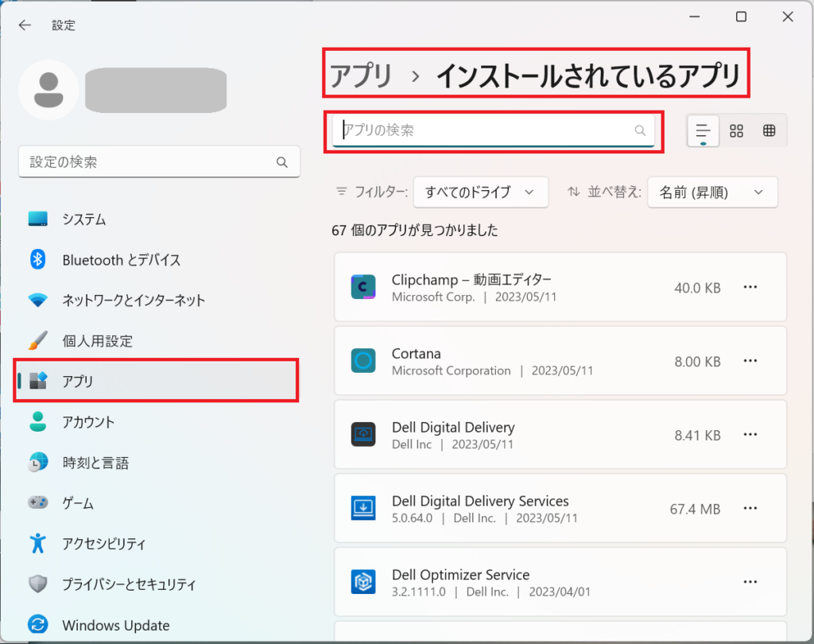The image size is (814, 644).
Task: Click the アクセシビリティ figure icon
Action: [38, 543]
